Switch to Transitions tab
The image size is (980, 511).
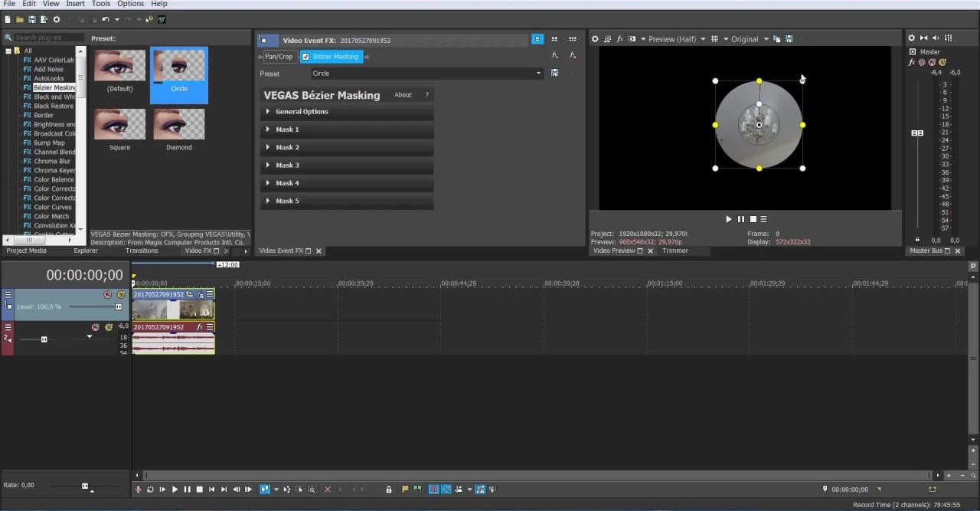[142, 251]
